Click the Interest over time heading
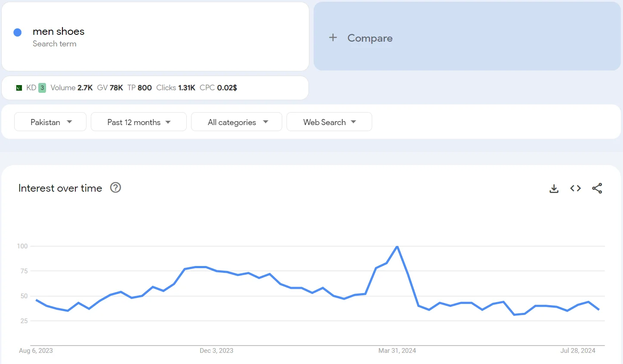This screenshot has height=364, width=623. click(x=60, y=188)
